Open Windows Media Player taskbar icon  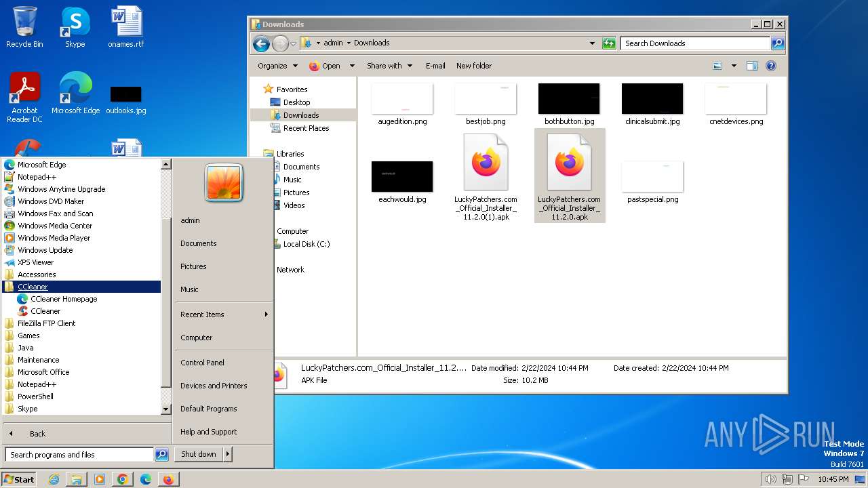[100, 479]
